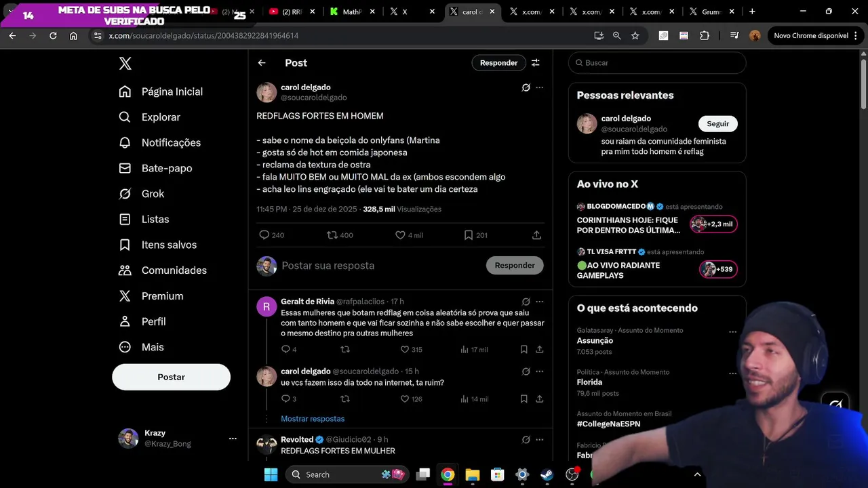Open the Assunção trending topic
Viewport: 868px width, 488px height.
click(x=595, y=341)
